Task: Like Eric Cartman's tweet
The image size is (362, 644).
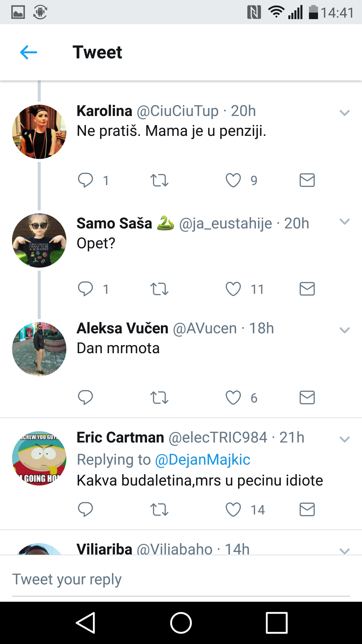Action: (x=233, y=509)
